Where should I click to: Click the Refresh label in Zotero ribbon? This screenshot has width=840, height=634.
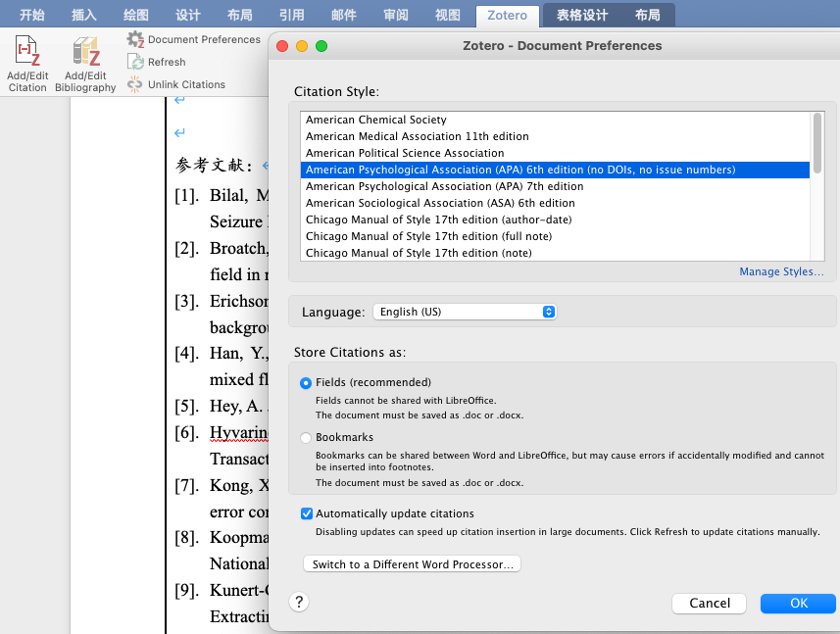(x=167, y=62)
